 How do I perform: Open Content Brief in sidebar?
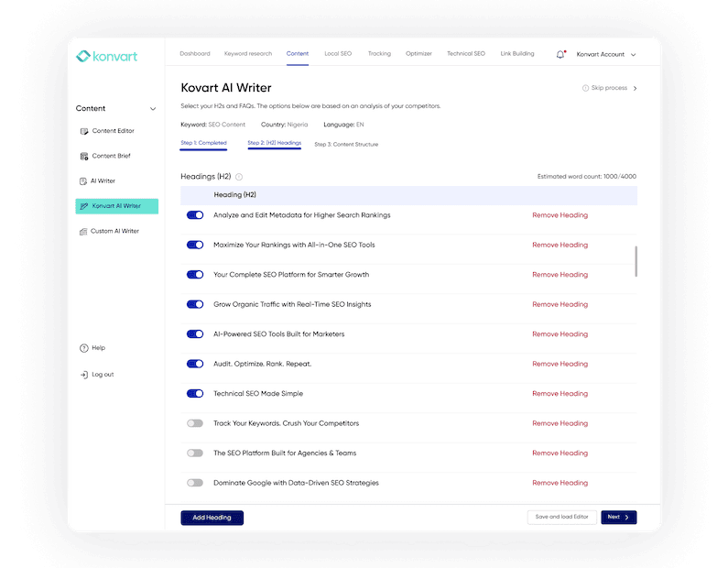click(x=112, y=156)
